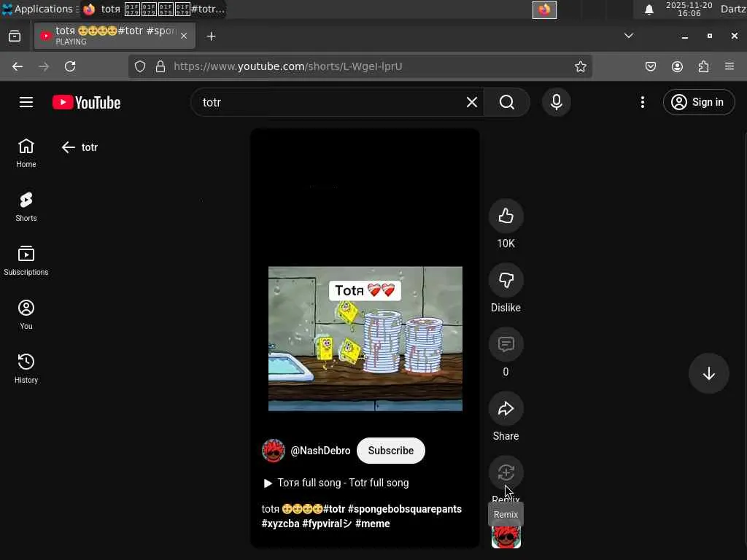Click the Firefox window button in the panel
Screen dimensions: 747x560
tap(544, 9)
